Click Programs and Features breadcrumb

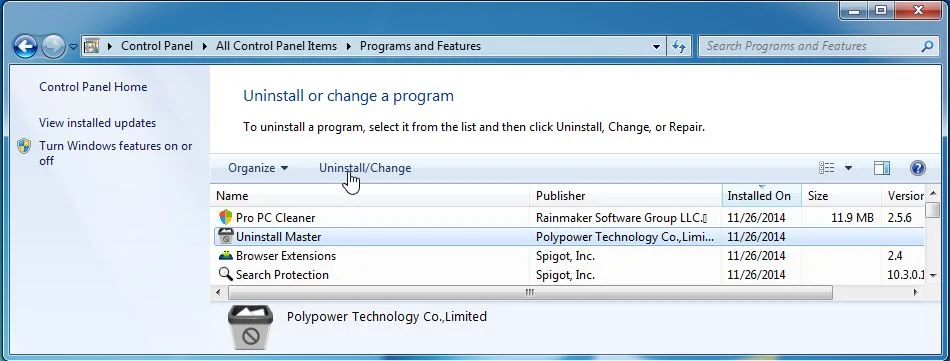[x=420, y=46]
